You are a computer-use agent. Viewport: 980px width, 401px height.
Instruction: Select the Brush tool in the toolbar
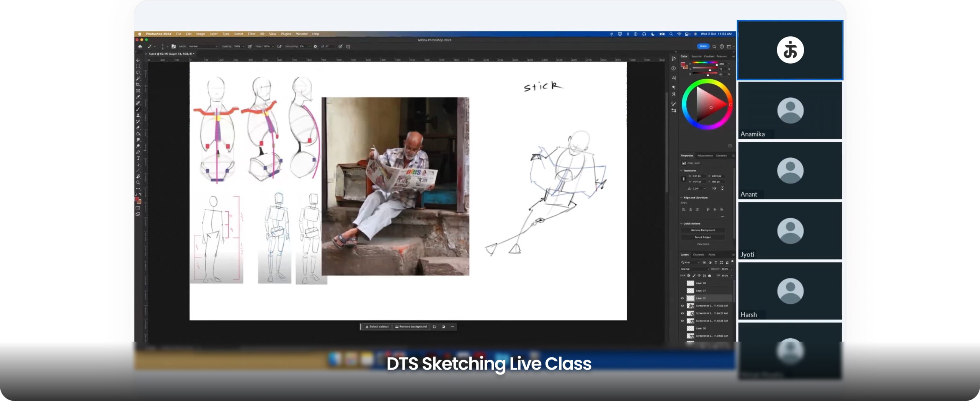click(138, 109)
